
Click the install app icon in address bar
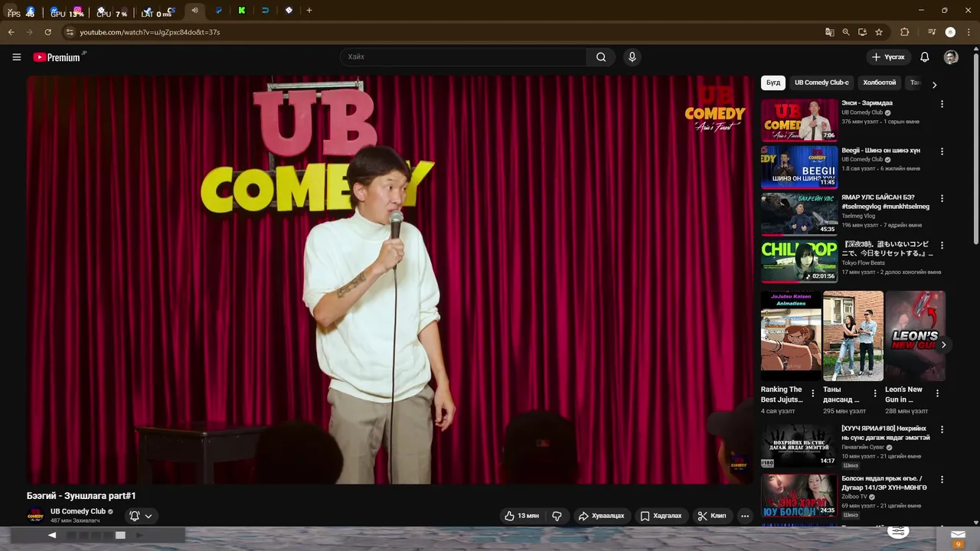click(862, 32)
